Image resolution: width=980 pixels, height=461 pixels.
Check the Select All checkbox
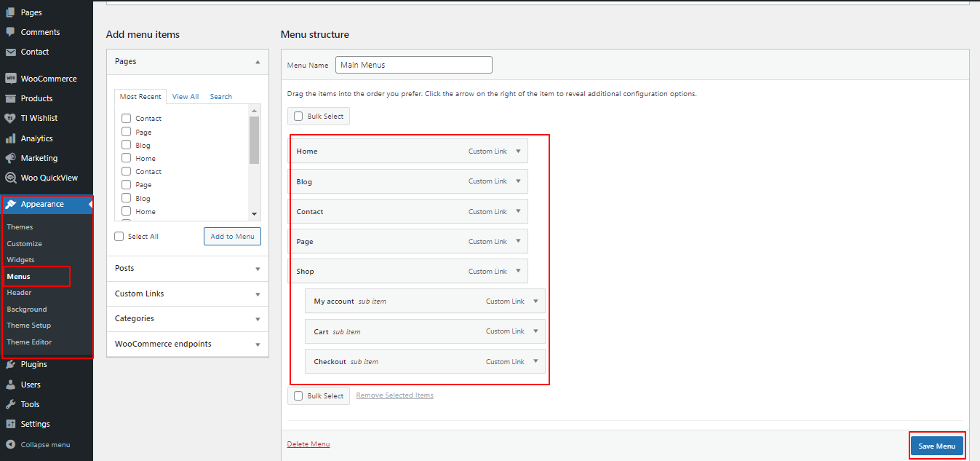(x=119, y=237)
